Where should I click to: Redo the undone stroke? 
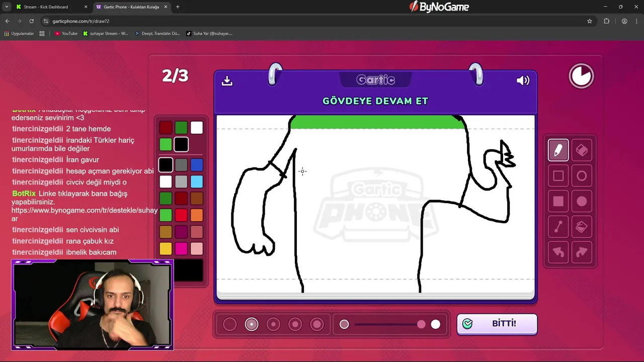[x=582, y=252]
